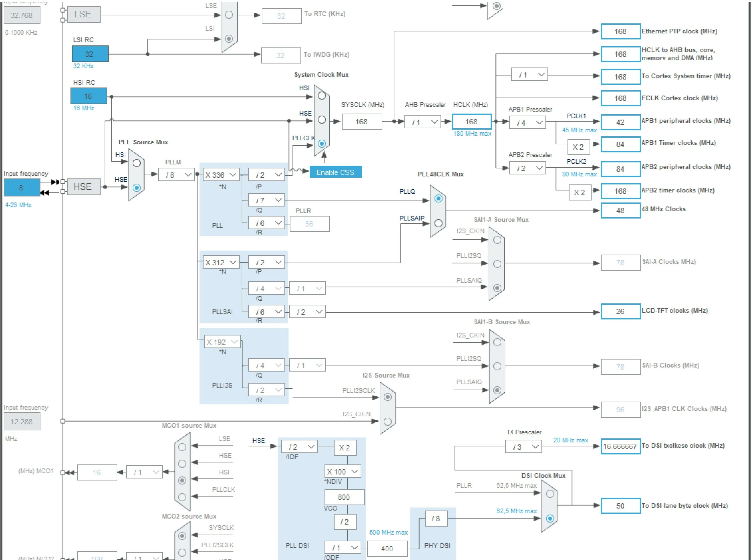The image size is (752, 560).
Task: Click PLL DSI output value 400
Action: coord(387,549)
